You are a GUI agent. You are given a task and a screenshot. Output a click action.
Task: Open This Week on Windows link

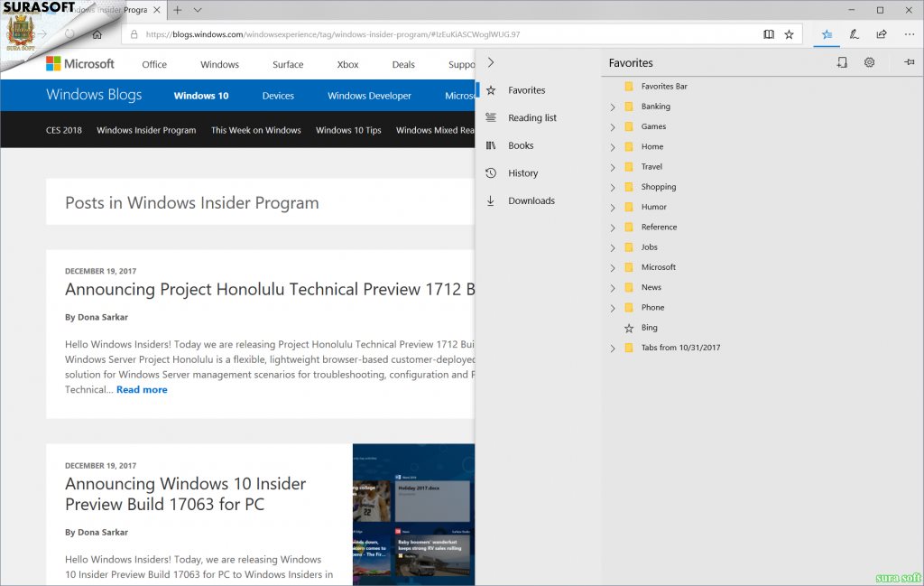click(x=255, y=130)
